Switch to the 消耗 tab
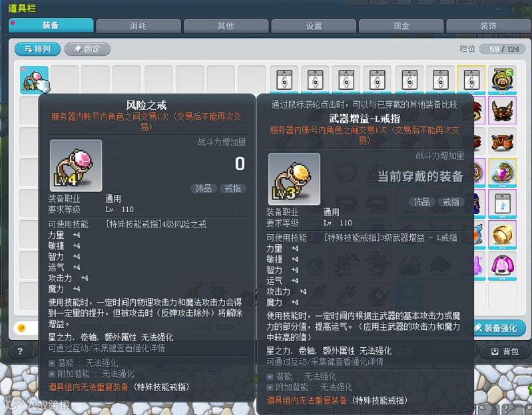This screenshot has height=415, width=532. [x=138, y=26]
